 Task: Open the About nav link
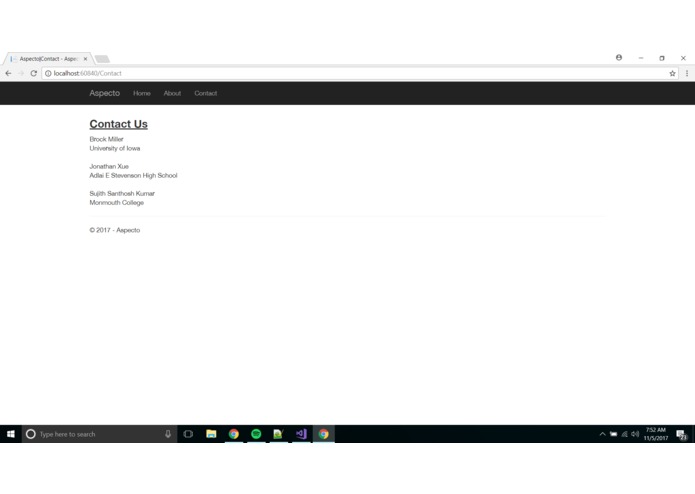[172, 93]
